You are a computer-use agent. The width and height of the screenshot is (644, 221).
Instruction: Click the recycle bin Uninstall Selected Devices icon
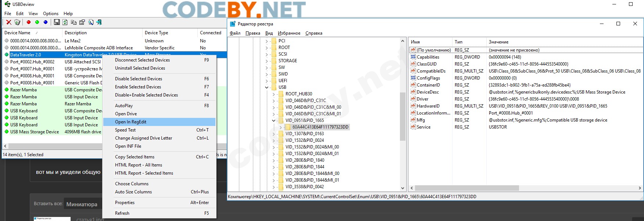[x=17, y=22]
